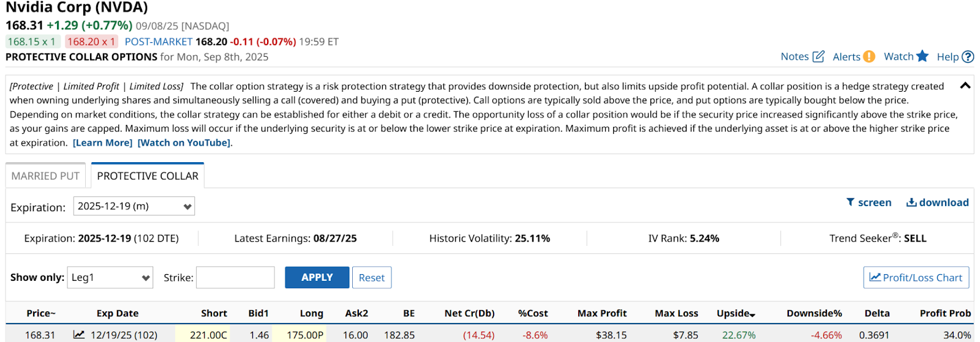Click the blue APPLY button
This screenshot has height=342, width=980.
click(x=317, y=277)
